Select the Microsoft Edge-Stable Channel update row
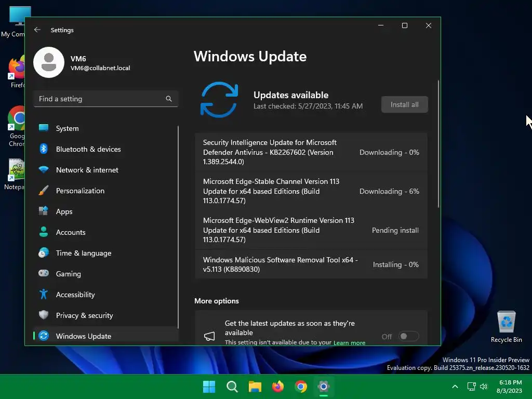 [311, 191]
